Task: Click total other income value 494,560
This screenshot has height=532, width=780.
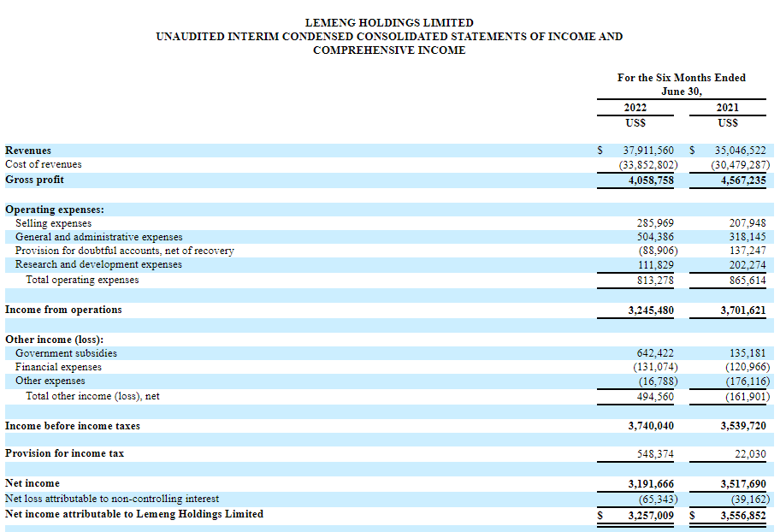Action: click(x=655, y=397)
